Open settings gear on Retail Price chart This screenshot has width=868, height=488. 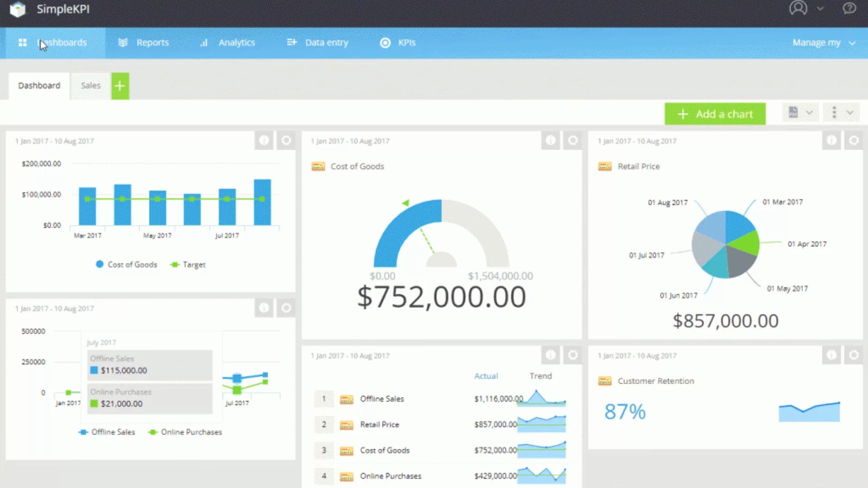tap(854, 141)
